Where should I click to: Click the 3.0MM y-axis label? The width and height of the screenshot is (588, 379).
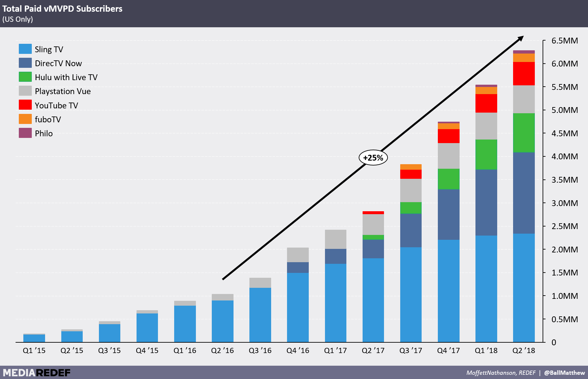565,203
